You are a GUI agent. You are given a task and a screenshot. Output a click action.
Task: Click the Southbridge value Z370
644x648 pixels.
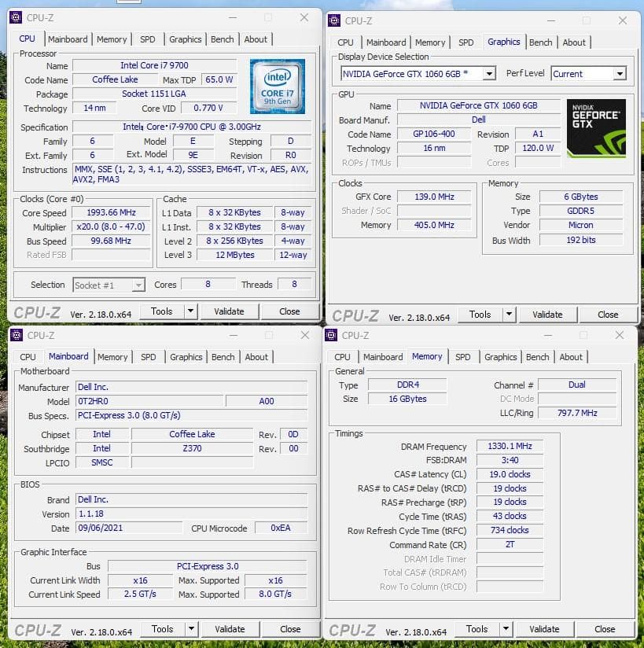[192, 448]
